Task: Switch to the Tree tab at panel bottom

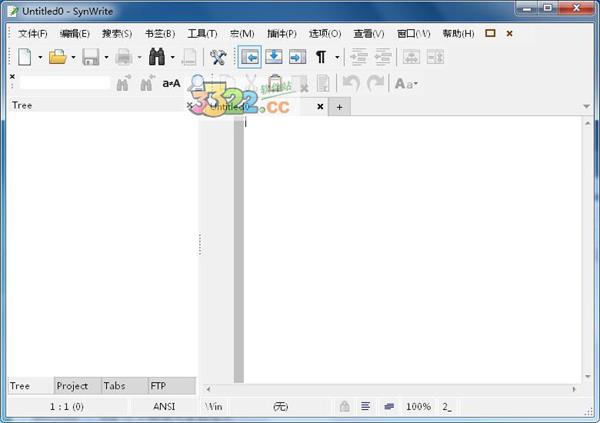Action: pyautogui.click(x=31, y=386)
